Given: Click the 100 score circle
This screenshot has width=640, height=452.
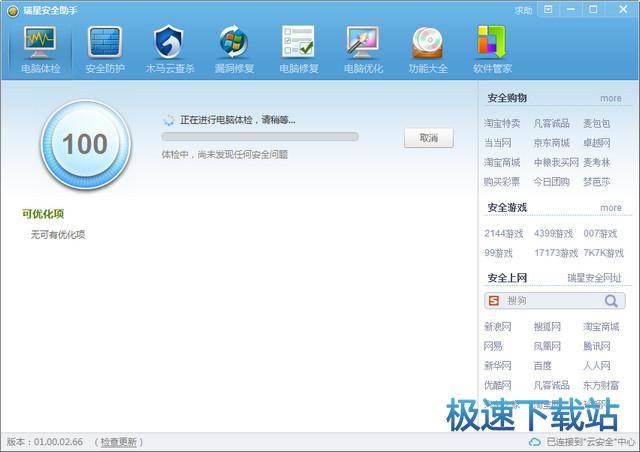Looking at the screenshot, I should [85, 145].
